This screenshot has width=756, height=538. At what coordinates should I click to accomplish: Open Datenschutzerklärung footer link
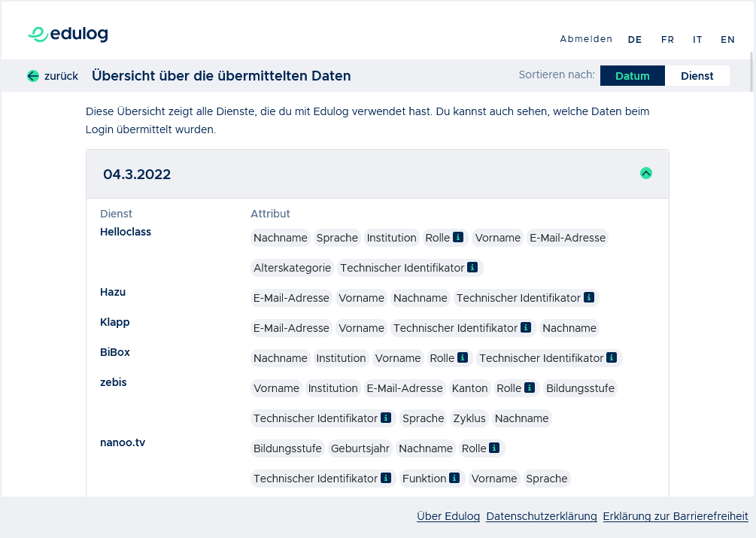tap(542, 516)
